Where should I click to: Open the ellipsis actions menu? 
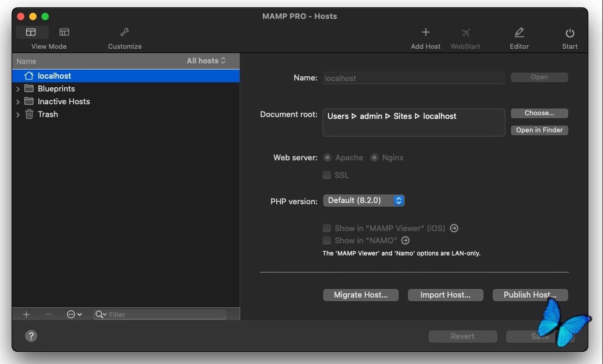pos(74,315)
